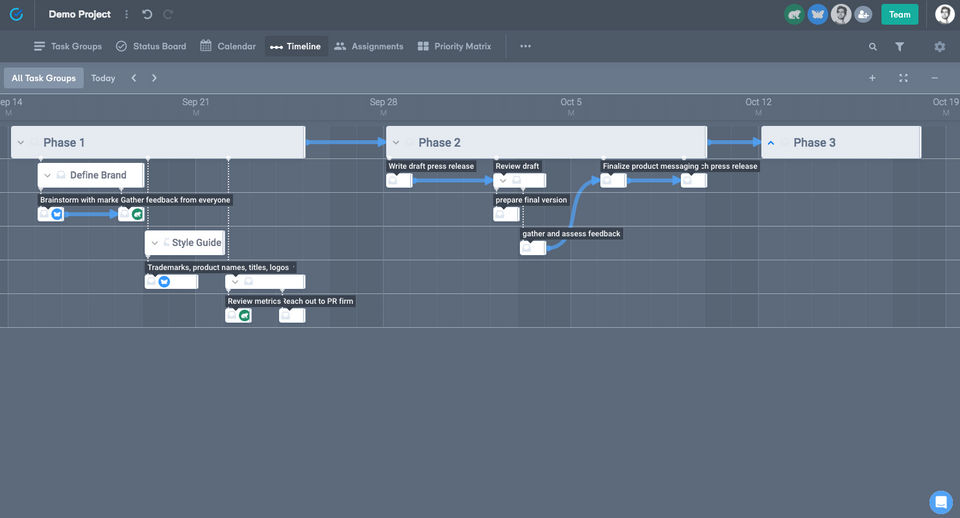Collapse the Style Guide subgroup

click(x=154, y=242)
